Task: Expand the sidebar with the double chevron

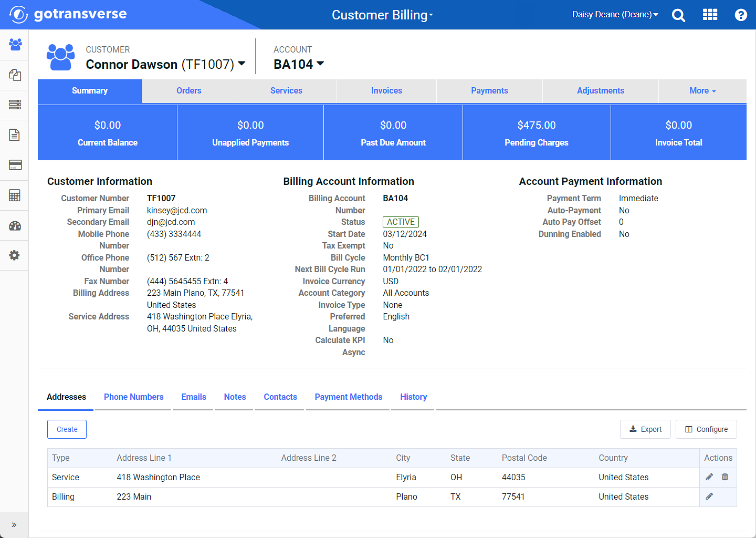Action: (14, 524)
